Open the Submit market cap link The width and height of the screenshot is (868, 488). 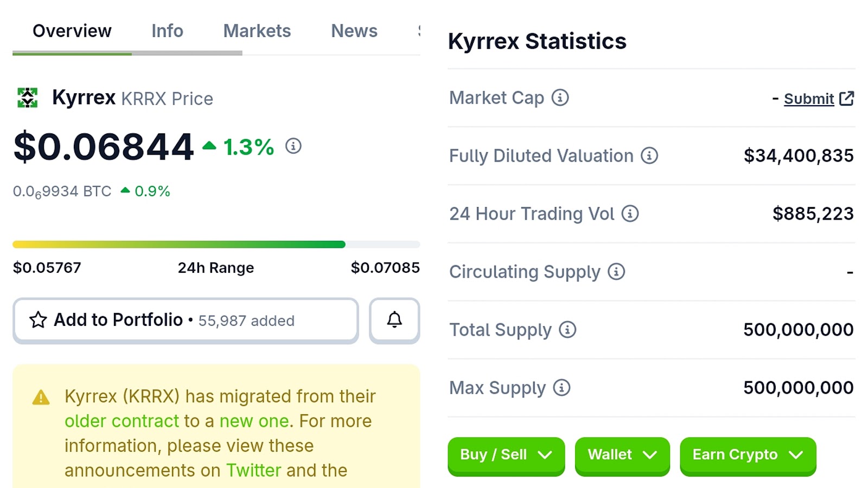pyautogui.click(x=809, y=99)
